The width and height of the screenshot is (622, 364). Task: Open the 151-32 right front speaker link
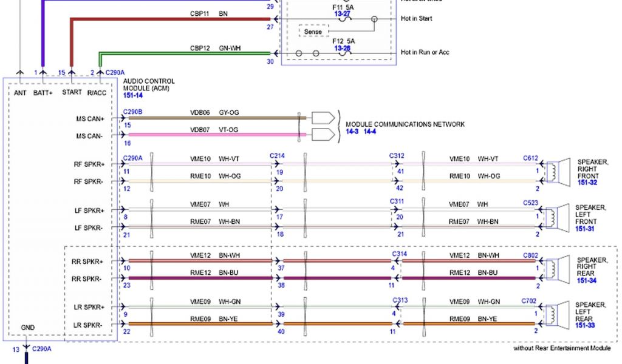click(x=587, y=183)
